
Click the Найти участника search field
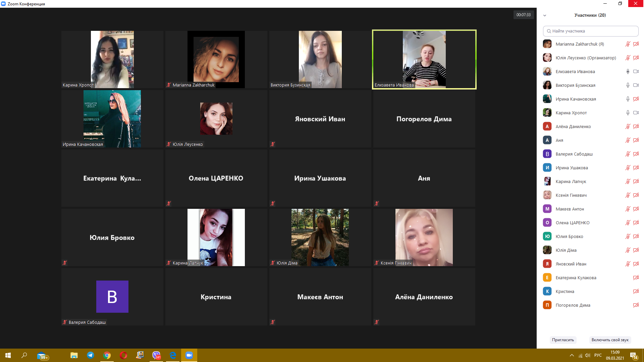590,31
